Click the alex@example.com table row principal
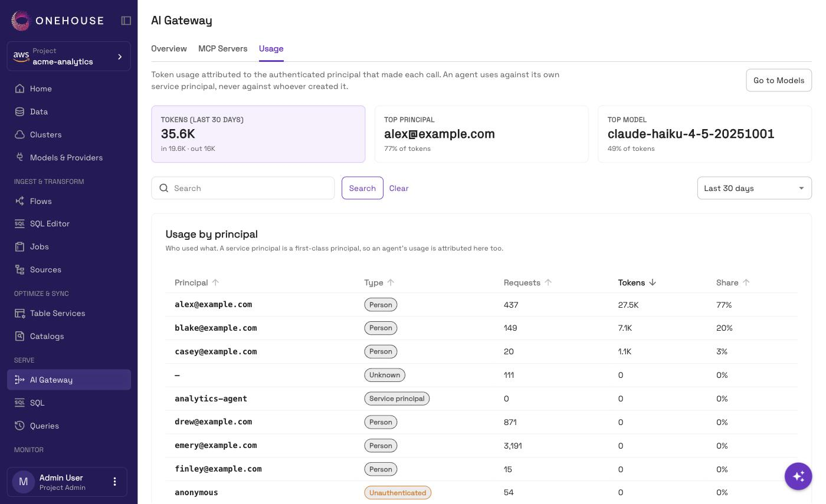 pos(214,305)
